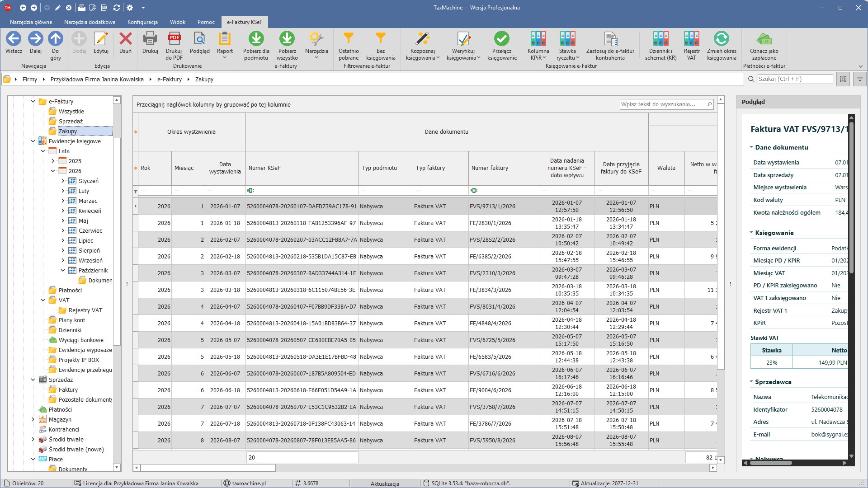Viewport: 868px width, 488px height.
Task: Open the Pomoc ribbon tab
Action: [x=206, y=22]
